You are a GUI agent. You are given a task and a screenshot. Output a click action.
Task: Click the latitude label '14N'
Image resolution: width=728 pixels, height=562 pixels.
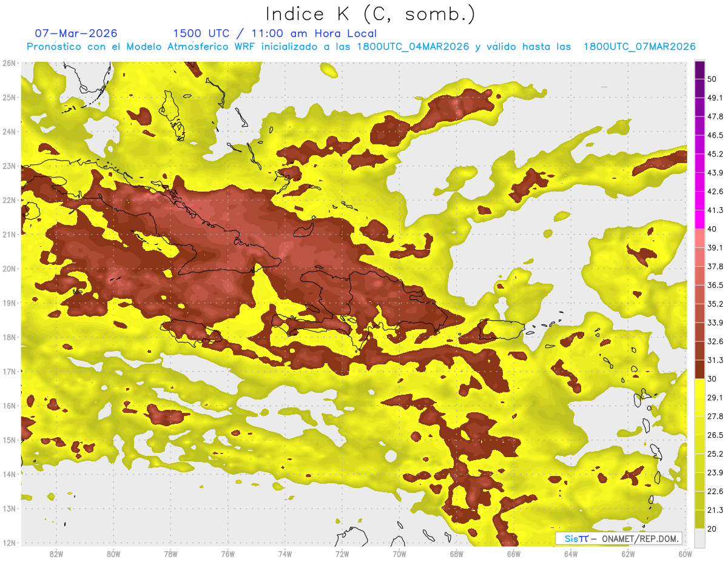click(10, 474)
